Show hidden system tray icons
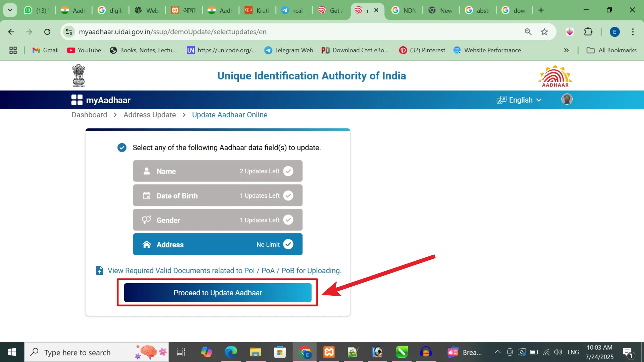 coord(497,352)
